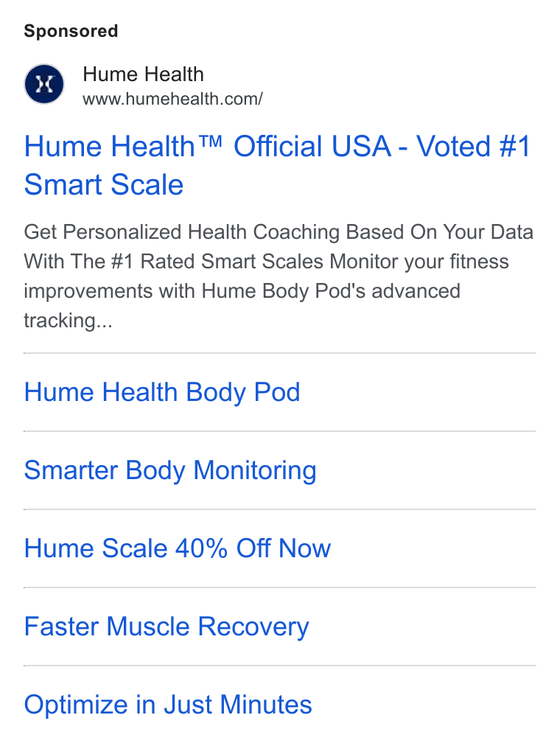Screen dimensions: 560x743
Task: Open the Hume Health advertiser name
Action: [x=143, y=74]
